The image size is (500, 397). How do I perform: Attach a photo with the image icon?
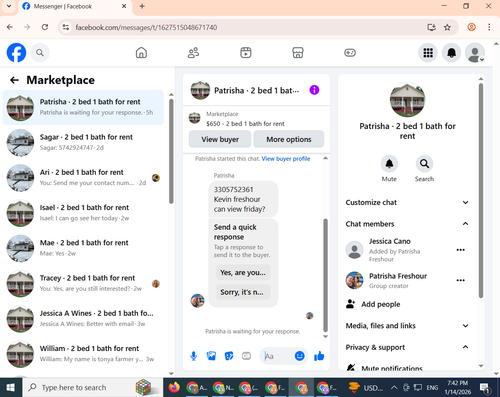211,356
